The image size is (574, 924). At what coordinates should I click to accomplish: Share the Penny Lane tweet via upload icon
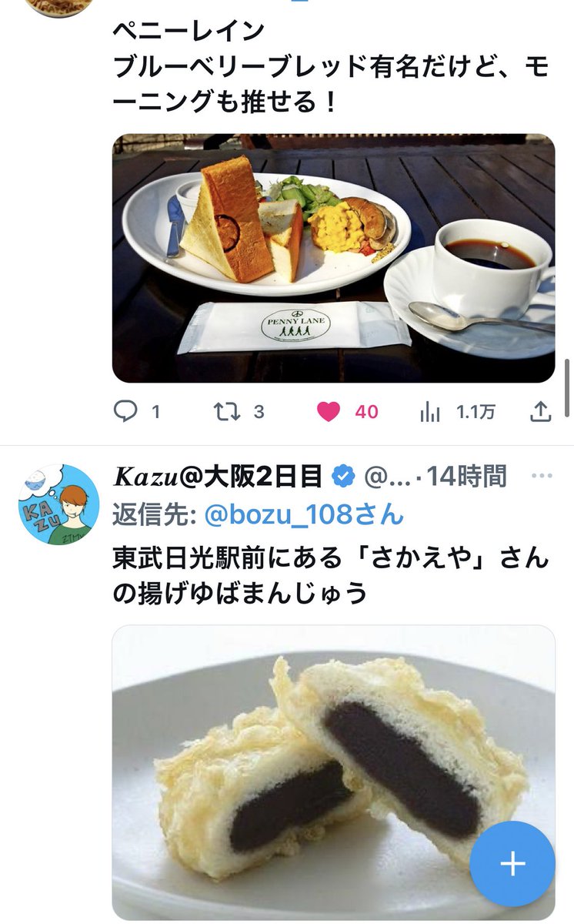tap(542, 412)
